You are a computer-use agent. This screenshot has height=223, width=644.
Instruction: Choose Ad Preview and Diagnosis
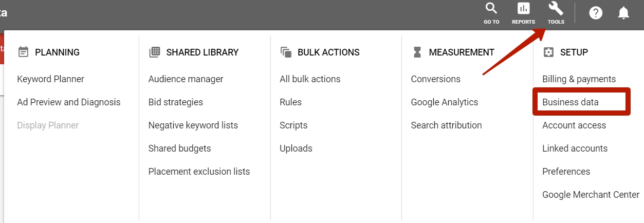click(69, 102)
